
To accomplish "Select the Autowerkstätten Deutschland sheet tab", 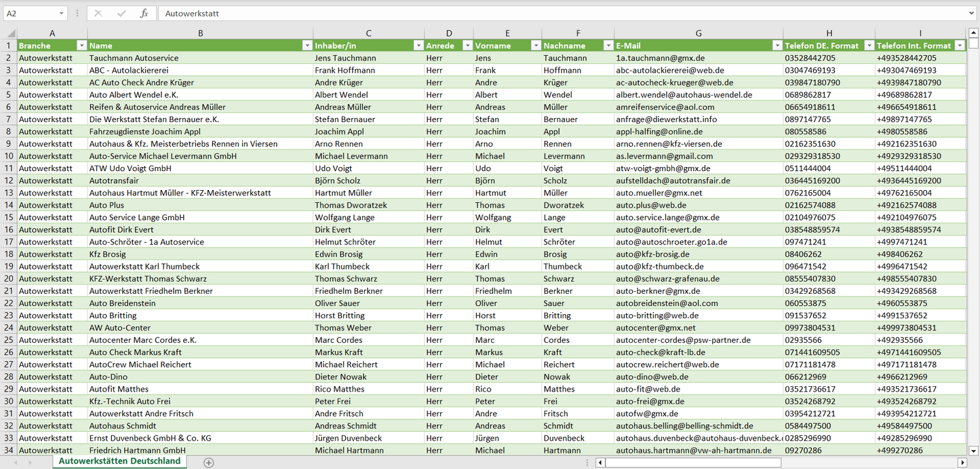I will click(120, 461).
